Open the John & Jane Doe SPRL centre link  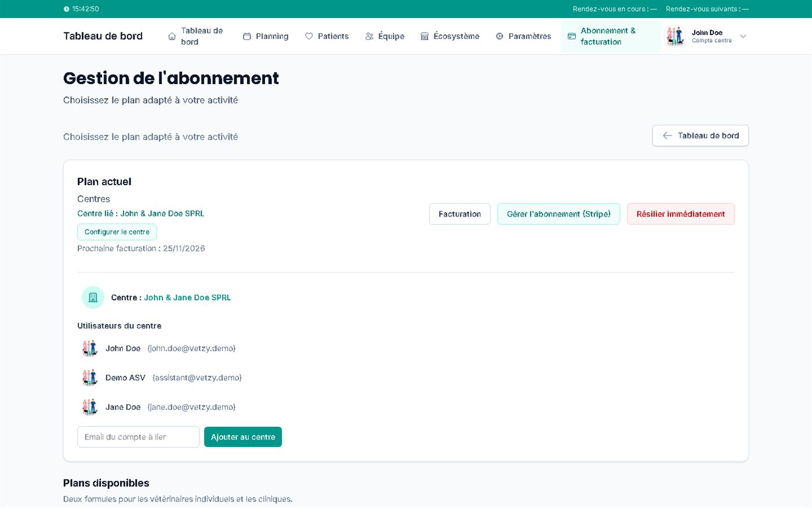tap(187, 297)
